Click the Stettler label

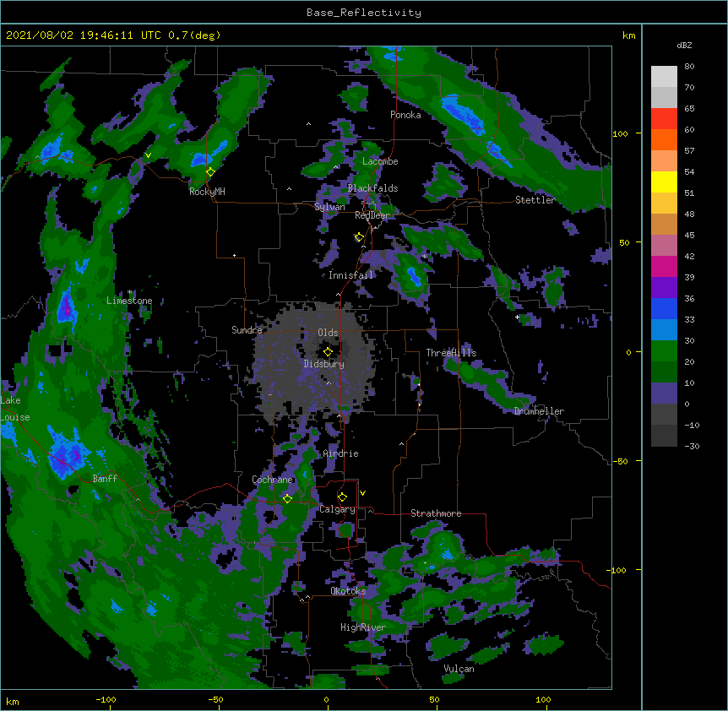(535, 200)
